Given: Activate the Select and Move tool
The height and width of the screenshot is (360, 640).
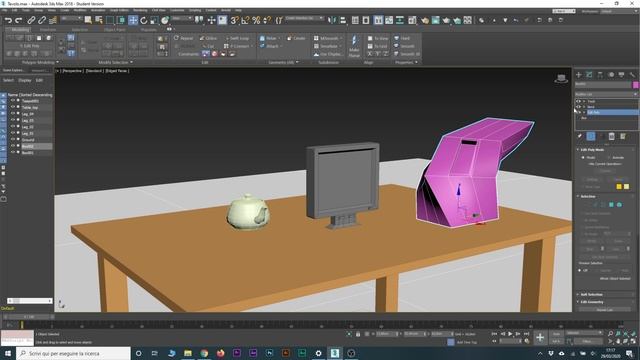Looking at the screenshot, I should click(133, 20).
